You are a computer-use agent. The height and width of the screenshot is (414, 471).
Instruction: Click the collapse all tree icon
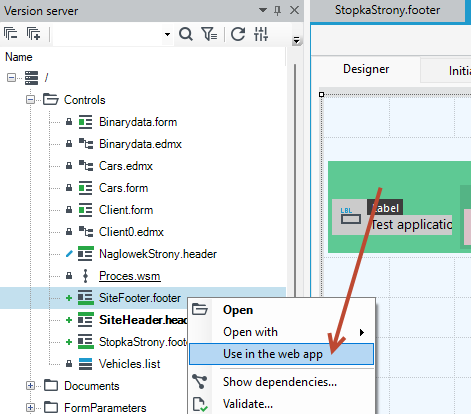[x=11, y=34]
